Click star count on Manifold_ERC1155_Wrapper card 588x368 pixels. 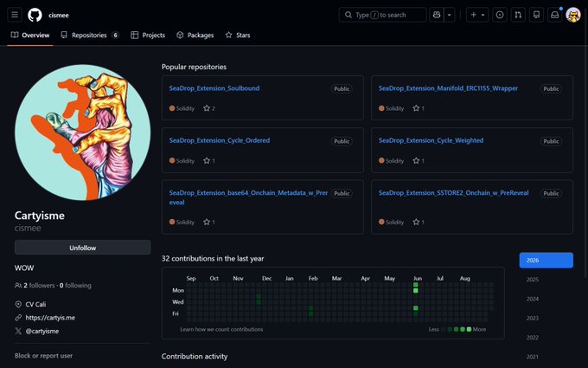pos(419,108)
